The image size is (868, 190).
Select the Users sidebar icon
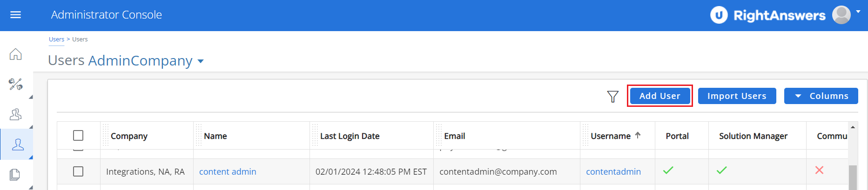coord(18,144)
